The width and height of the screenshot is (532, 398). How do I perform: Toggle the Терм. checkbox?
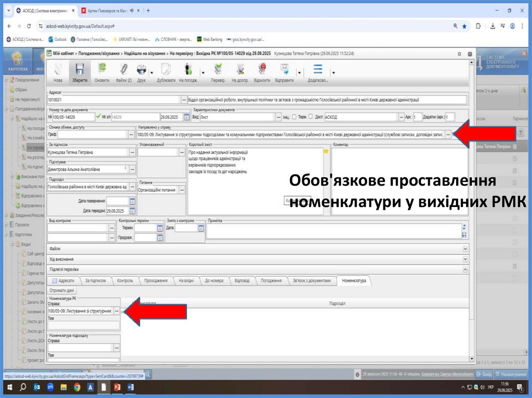[x=311, y=117]
